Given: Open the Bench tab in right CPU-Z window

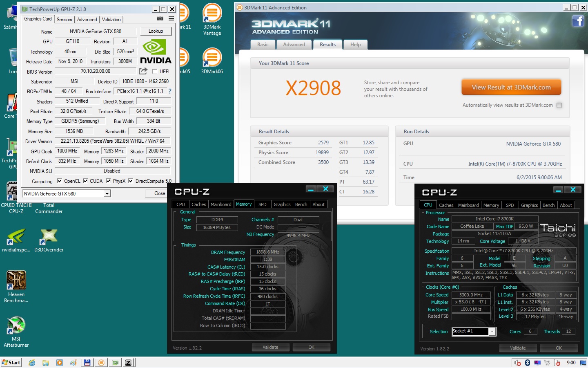Looking at the screenshot, I should pyautogui.click(x=548, y=205).
